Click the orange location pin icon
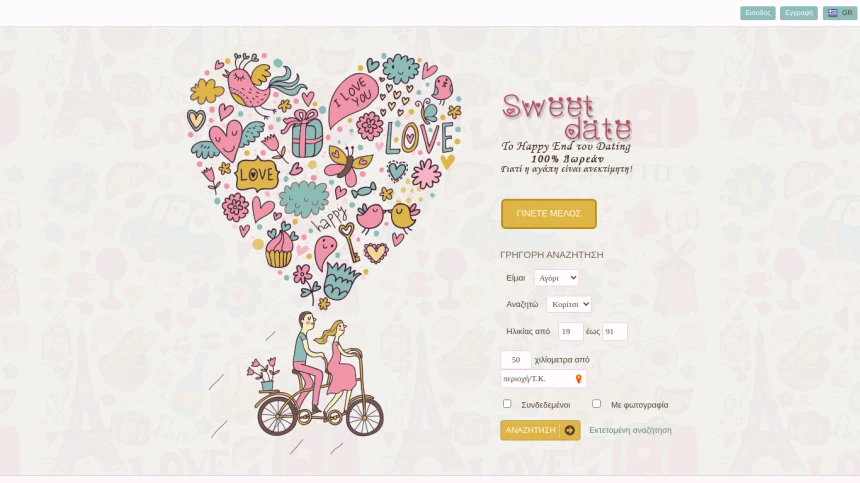This screenshot has width=860, height=483. [x=578, y=379]
